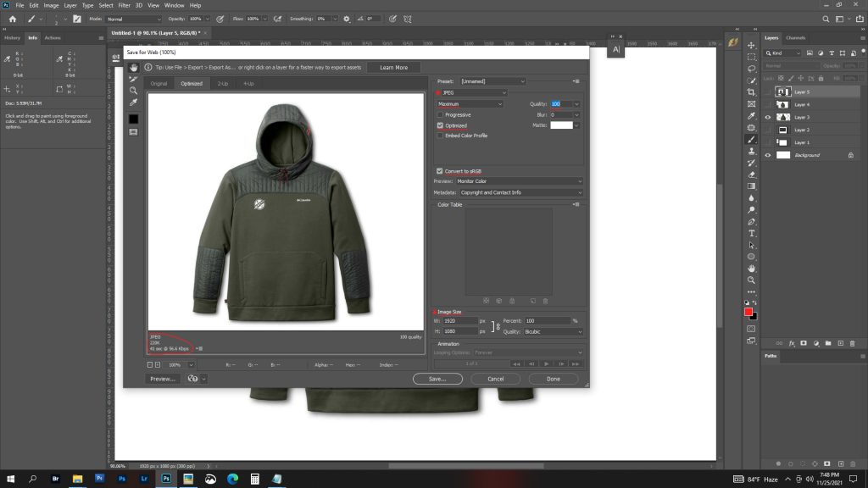Click the image width field showing 1920
Image resolution: width=868 pixels, height=488 pixels.
[x=459, y=321]
